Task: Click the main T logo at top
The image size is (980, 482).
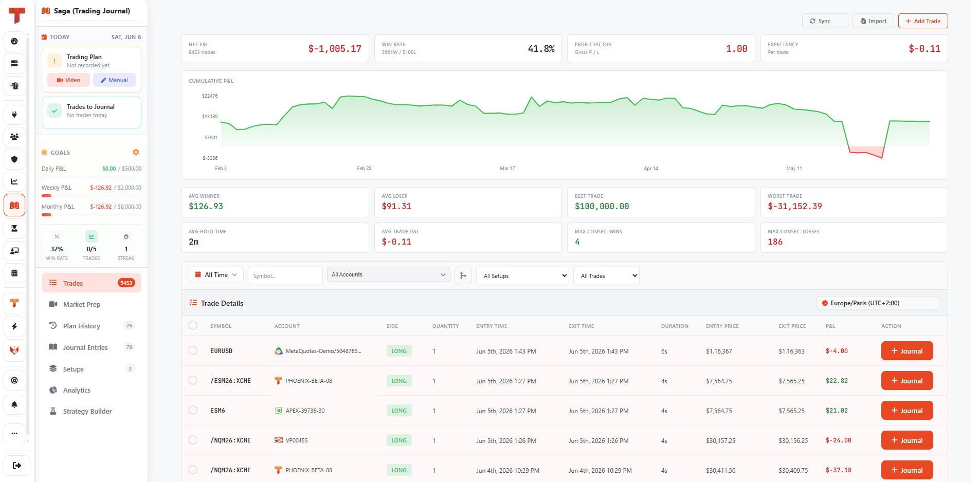Action: tap(16, 15)
